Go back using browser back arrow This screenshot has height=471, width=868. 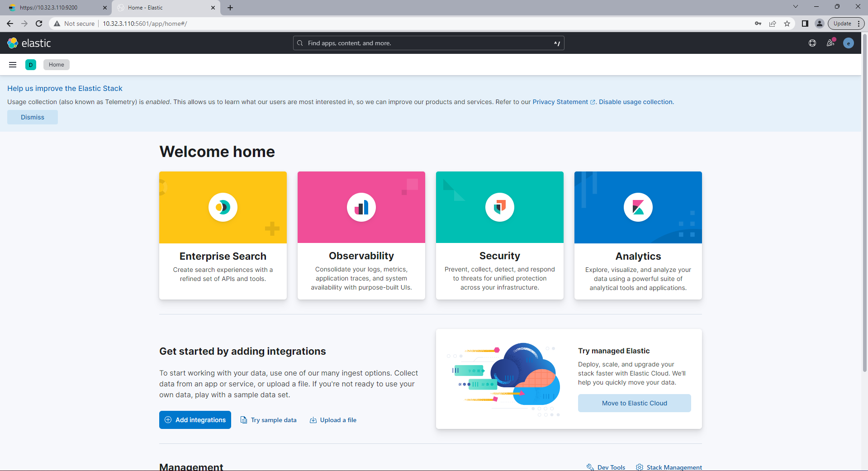10,24
